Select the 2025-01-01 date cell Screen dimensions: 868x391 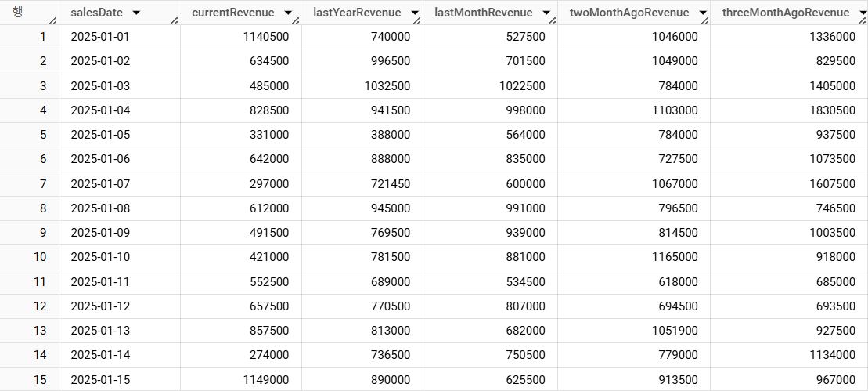tap(120, 37)
